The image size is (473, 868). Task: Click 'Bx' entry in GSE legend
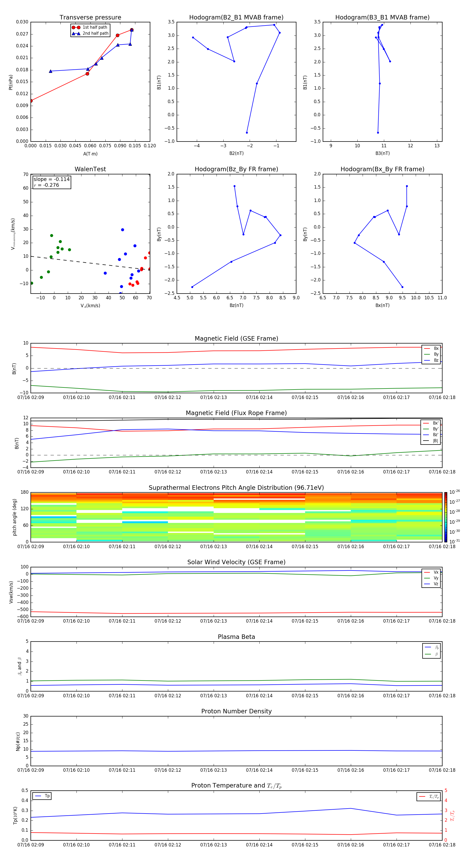pos(431,349)
